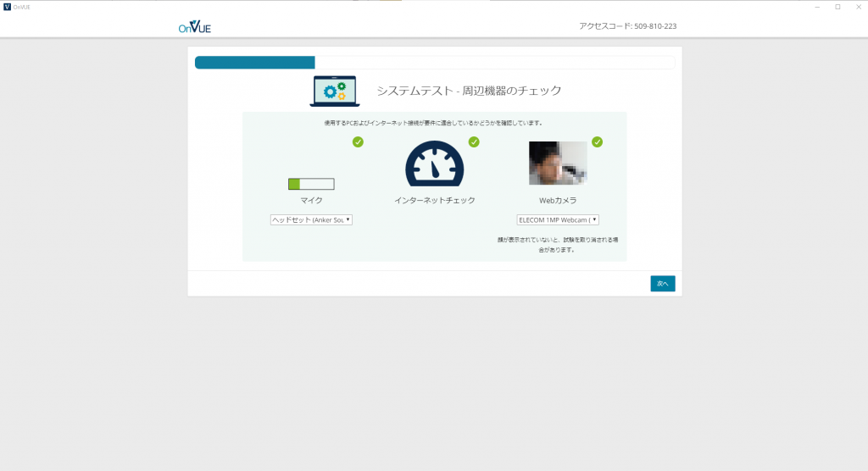Click the green checkmark beside the speedometer
Screen dimensions: 868x471
474,141
